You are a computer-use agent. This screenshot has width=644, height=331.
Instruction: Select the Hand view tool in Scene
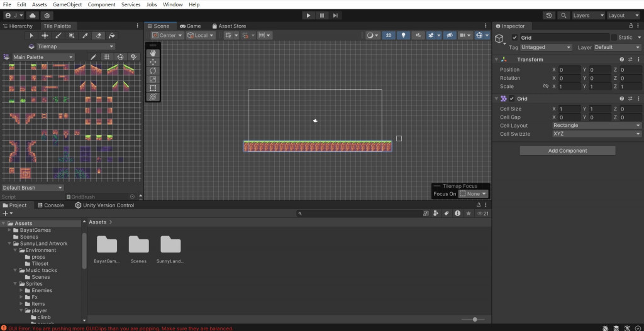153,53
